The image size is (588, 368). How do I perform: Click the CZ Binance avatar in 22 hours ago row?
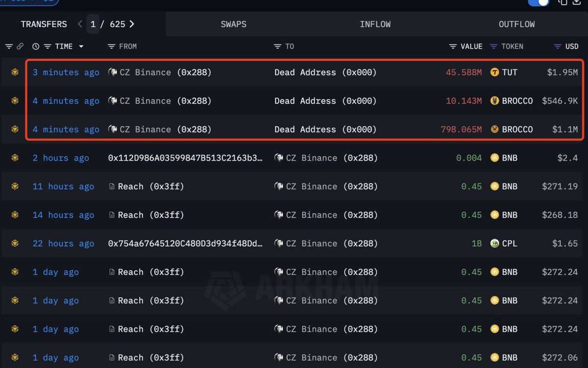tap(279, 243)
